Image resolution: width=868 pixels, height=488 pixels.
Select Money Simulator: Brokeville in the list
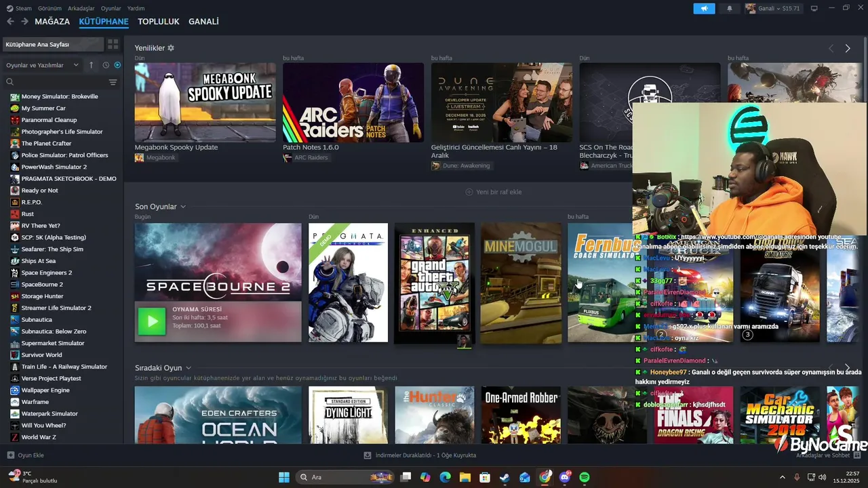[x=60, y=96]
